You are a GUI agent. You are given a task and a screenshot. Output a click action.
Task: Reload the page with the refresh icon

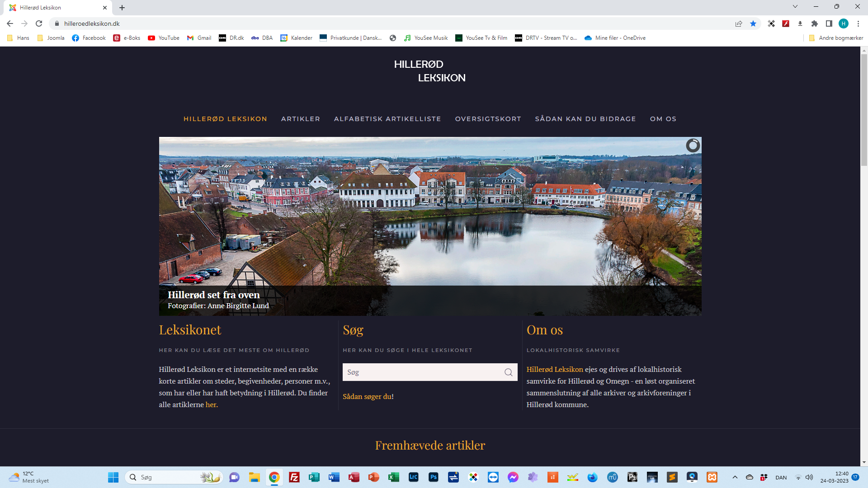pyautogui.click(x=39, y=23)
